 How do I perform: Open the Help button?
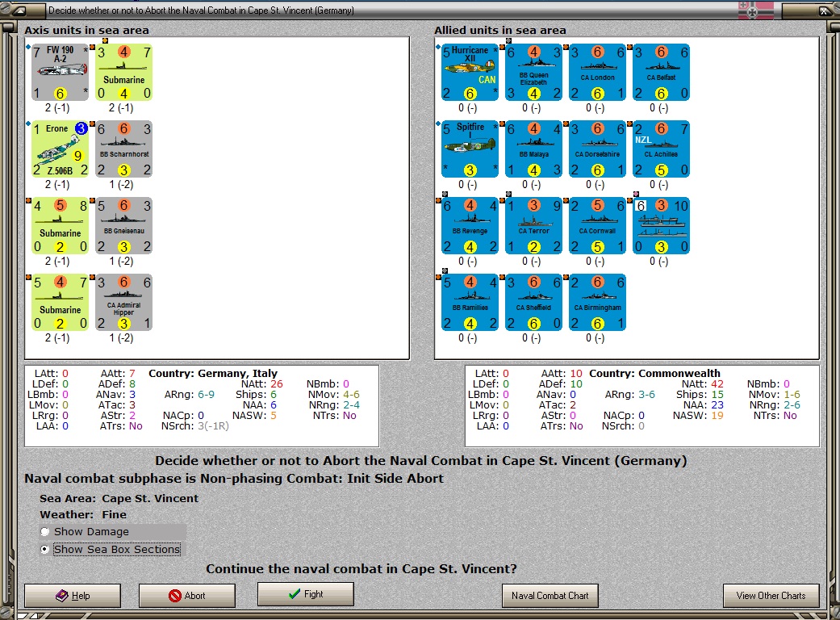click(x=73, y=595)
